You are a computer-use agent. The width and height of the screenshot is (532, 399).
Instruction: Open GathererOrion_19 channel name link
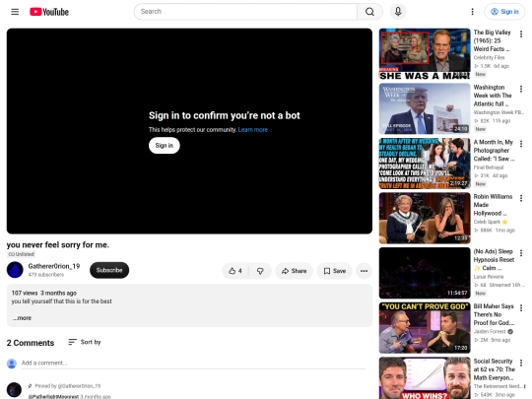54,266
